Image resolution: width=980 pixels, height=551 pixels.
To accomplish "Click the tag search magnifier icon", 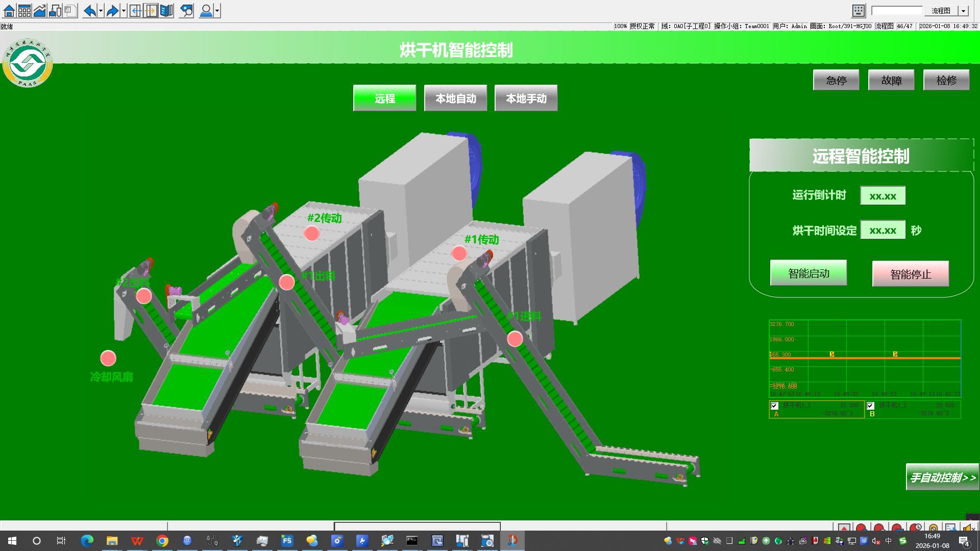I will 187,11.
